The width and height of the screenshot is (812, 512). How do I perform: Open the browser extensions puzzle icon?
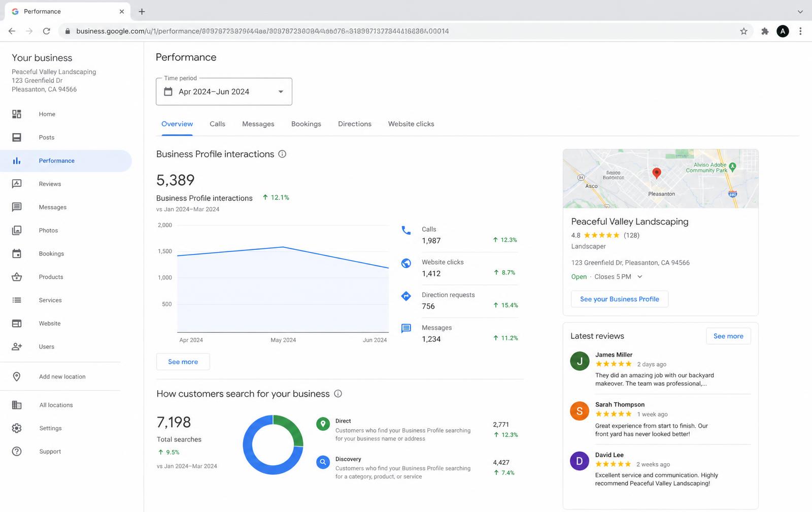(x=765, y=31)
